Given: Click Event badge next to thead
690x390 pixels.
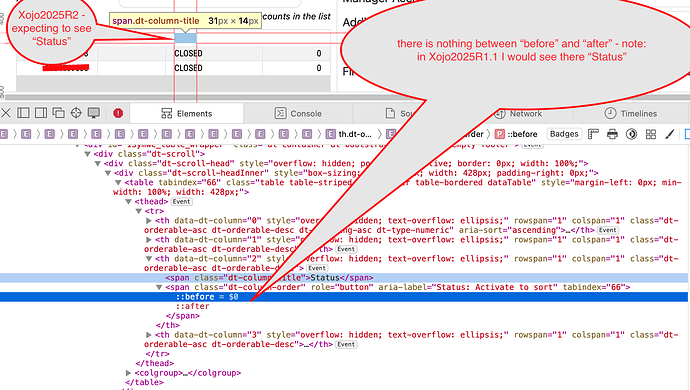Looking at the screenshot, I should tap(181, 202).
